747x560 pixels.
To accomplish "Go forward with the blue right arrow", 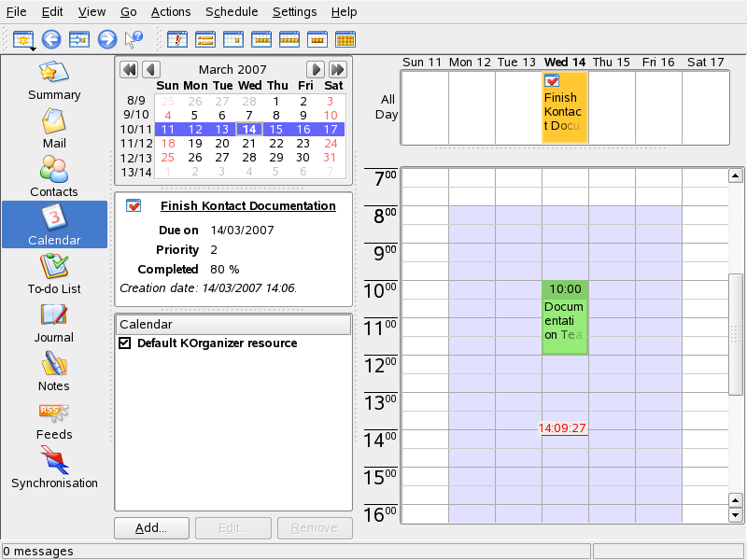I will 107,39.
